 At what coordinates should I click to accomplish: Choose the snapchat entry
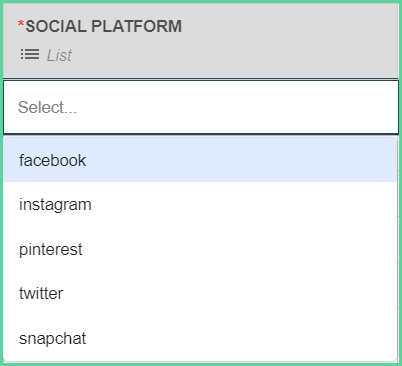200,338
